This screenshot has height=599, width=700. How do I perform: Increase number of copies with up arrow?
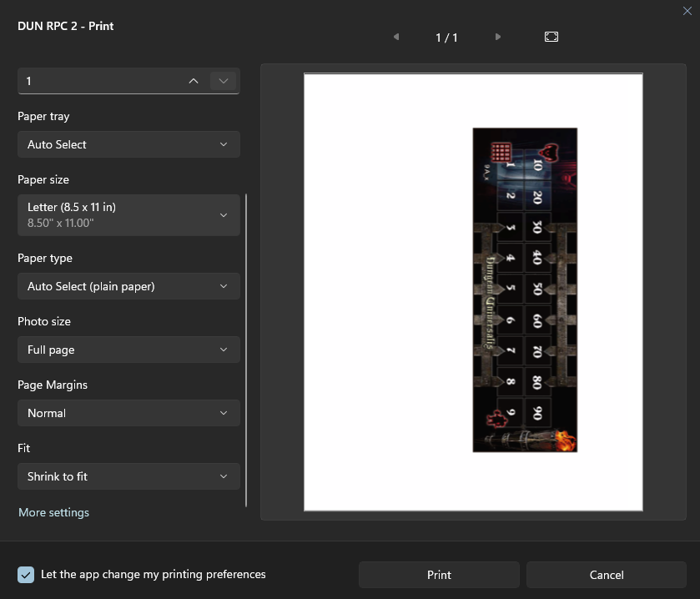(x=194, y=81)
